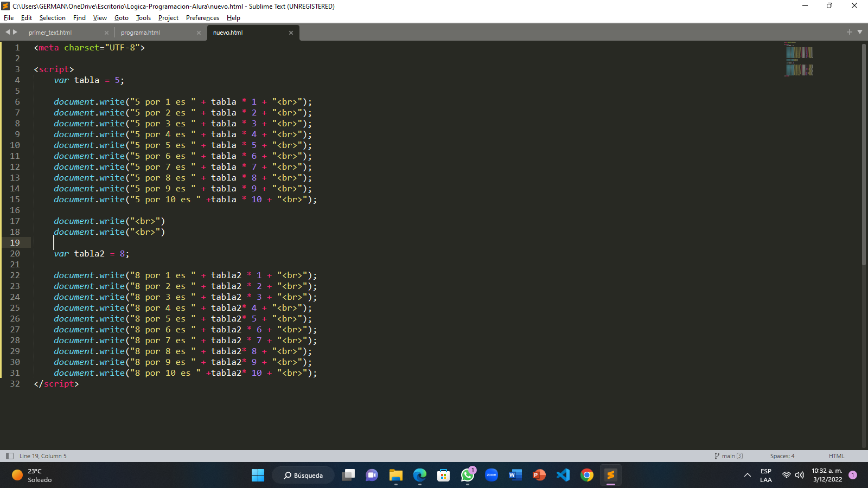868x488 pixels.
Task: Click the closing '</script>' tag
Action: click(x=56, y=384)
